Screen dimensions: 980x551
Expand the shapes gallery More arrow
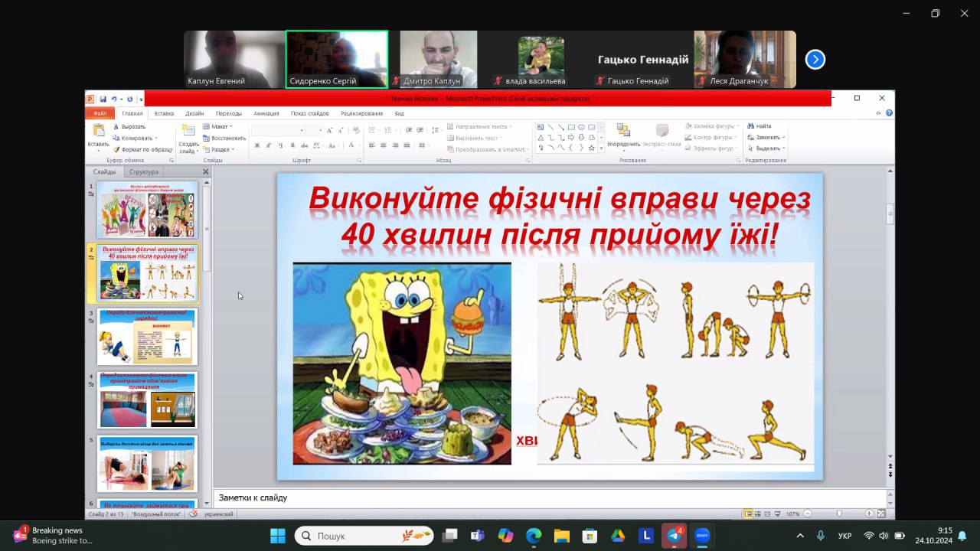602,148
